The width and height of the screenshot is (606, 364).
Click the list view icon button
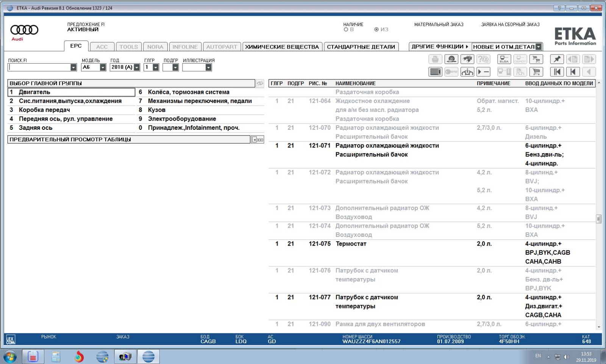point(435,72)
